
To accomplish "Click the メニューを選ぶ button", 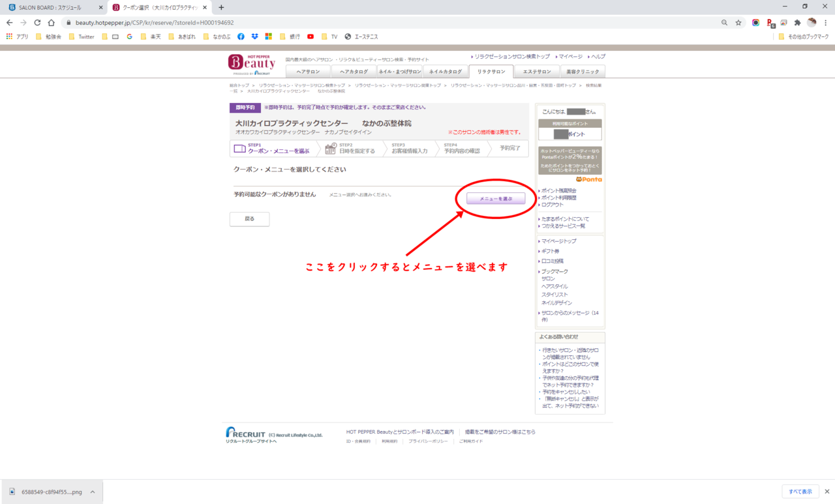I will (496, 198).
